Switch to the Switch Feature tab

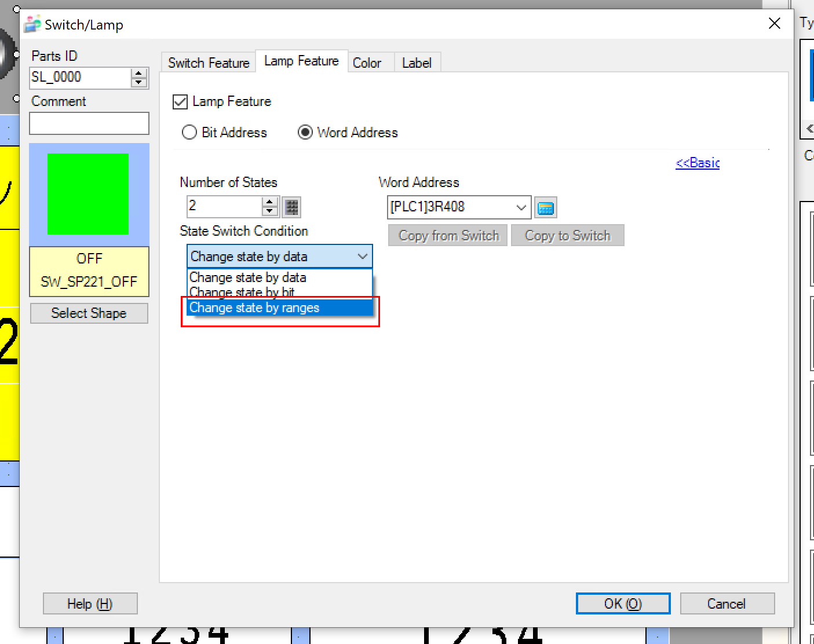pyautogui.click(x=209, y=63)
